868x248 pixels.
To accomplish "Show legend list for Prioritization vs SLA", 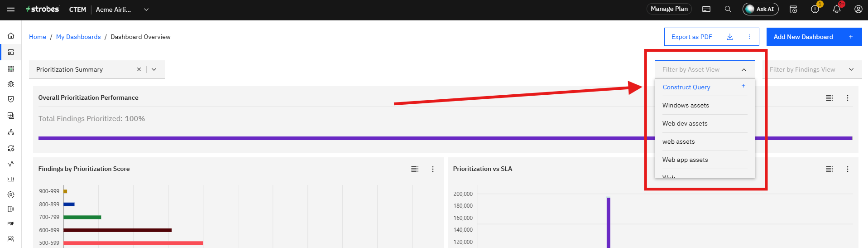I will (830, 169).
